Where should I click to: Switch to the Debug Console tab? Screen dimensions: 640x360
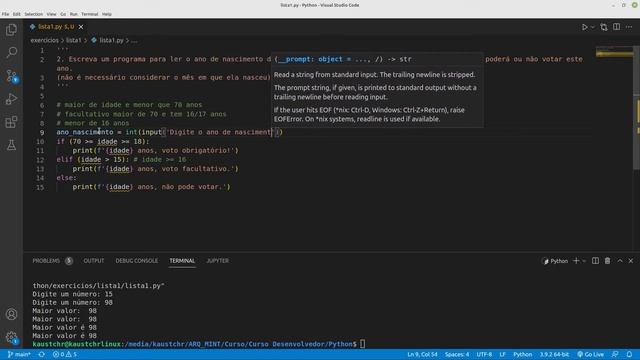click(x=137, y=261)
